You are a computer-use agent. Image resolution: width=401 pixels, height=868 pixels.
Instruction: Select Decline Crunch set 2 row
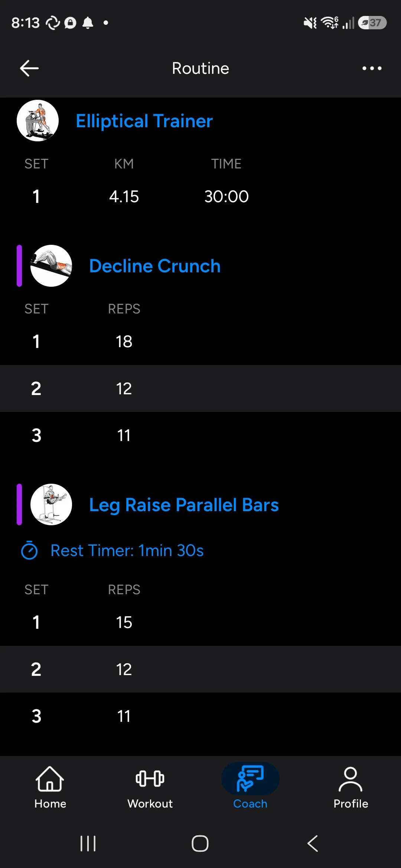click(200, 388)
